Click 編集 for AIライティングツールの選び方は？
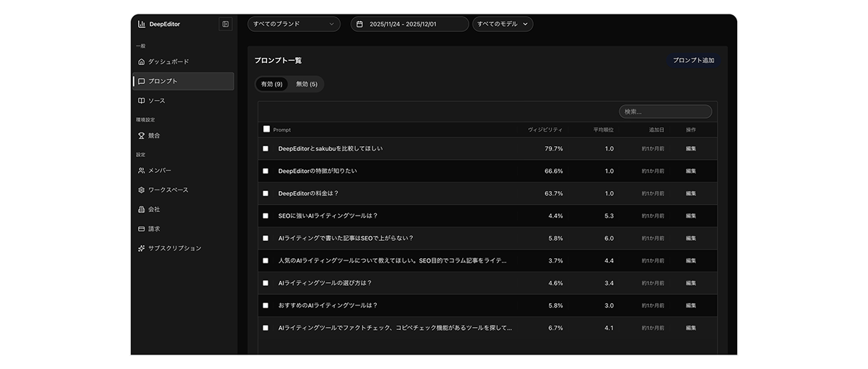Screen dimensions: 868x369 tap(691, 283)
